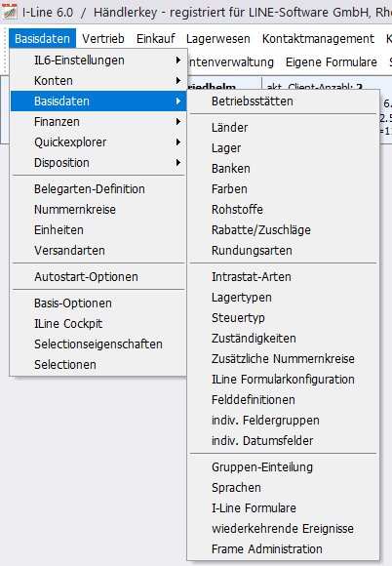This screenshot has height=566, width=392.
Task: Open the Quickexplorer submenu
Action: [x=98, y=142]
